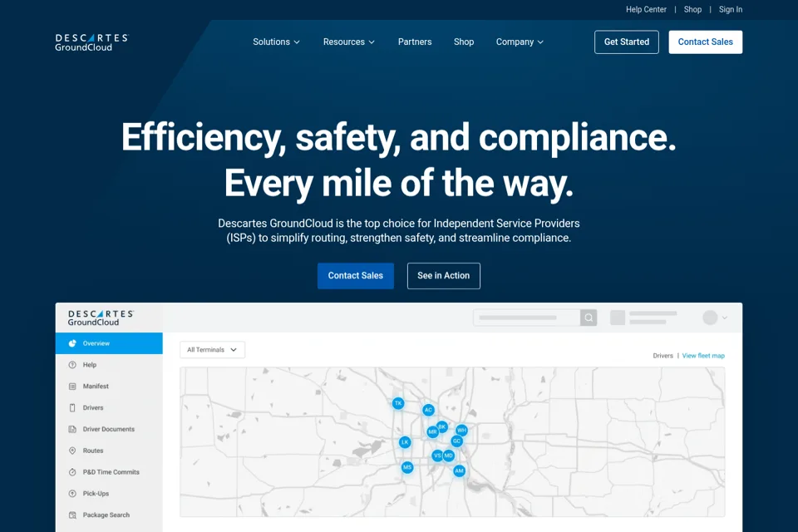Click the WH driver marker on map
This screenshot has width=798, height=532.
(461, 431)
